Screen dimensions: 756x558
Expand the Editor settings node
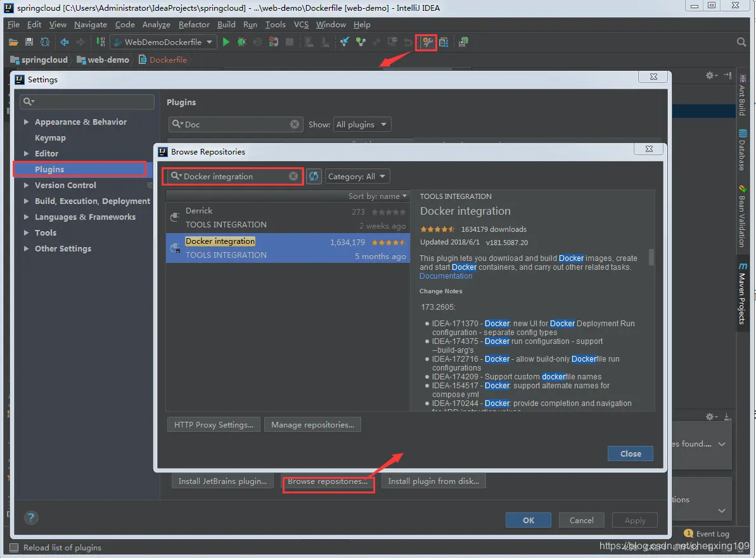point(26,154)
